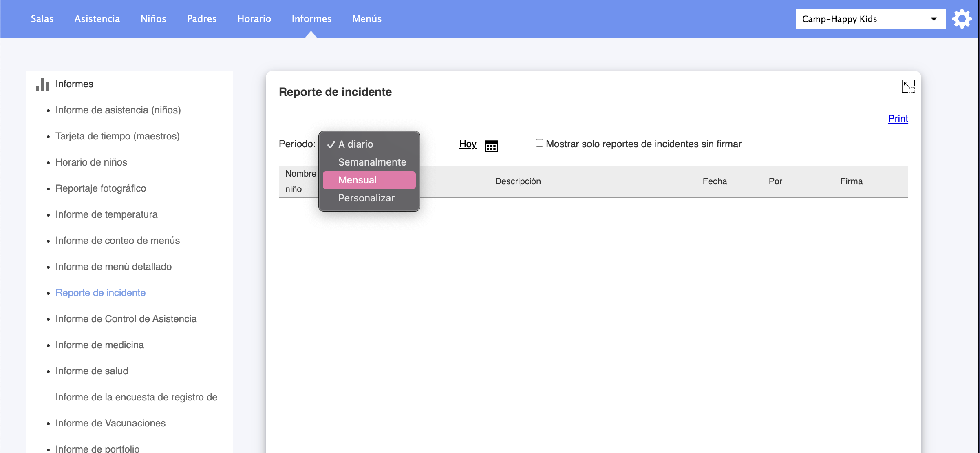Click the Print link
Screen dimensions: 980x453
pyautogui.click(x=898, y=119)
